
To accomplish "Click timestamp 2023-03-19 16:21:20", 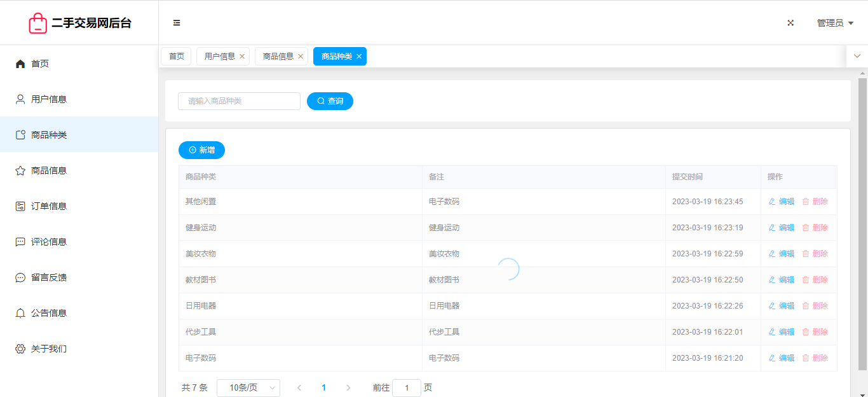I will tap(708, 358).
